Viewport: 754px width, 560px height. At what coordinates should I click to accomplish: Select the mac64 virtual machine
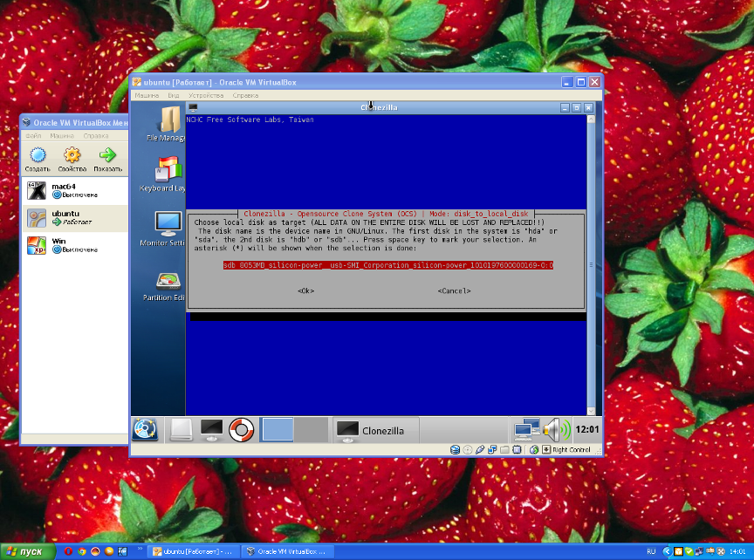[x=75, y=191]
